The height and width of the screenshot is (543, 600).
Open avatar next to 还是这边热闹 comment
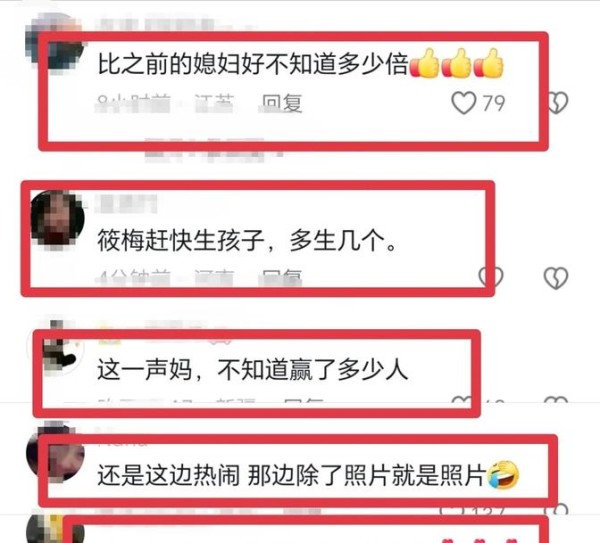point(55,453)
